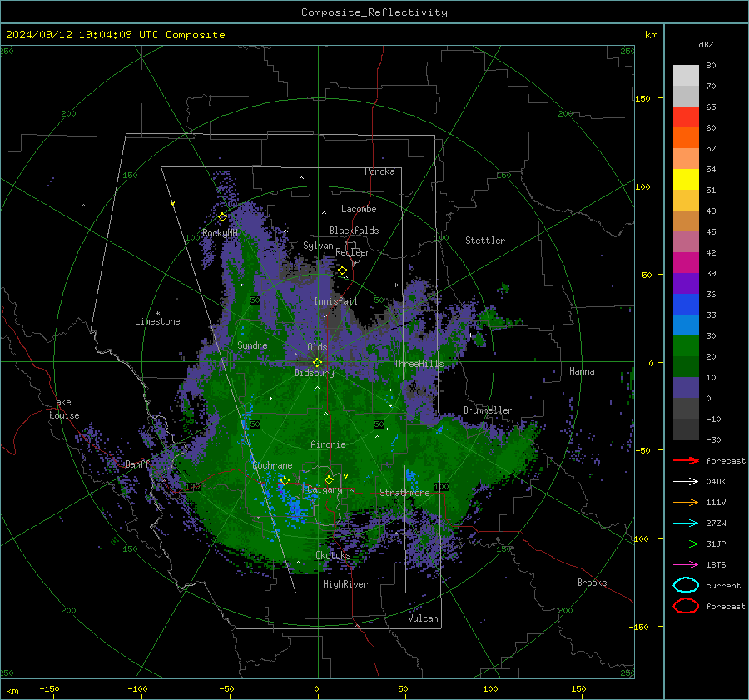
Task: Click the blue 33 dBZ color swatch
Action: point(686,305)
